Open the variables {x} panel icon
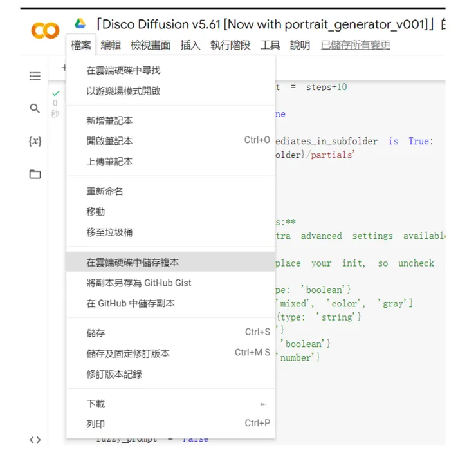The width and height of the screenshot is (476, 459). [x=35, y=141]
